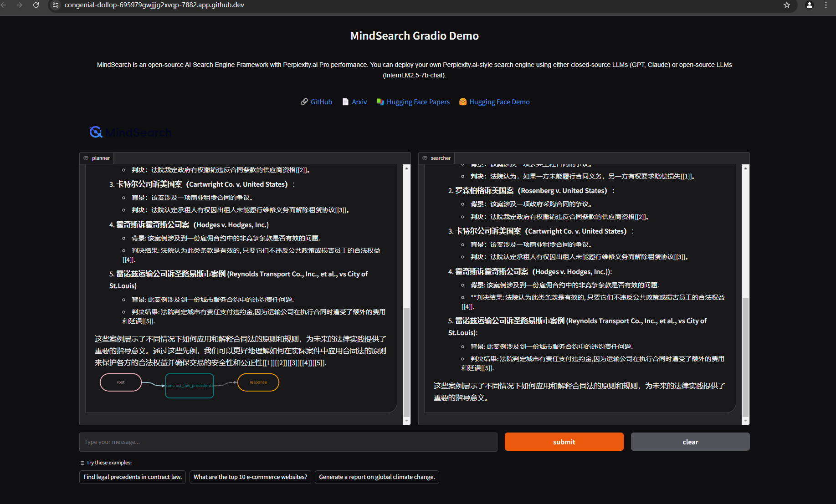Click the list icon beside Try these examples
Screen dimensions: 836x504
[x=82, y=462]
